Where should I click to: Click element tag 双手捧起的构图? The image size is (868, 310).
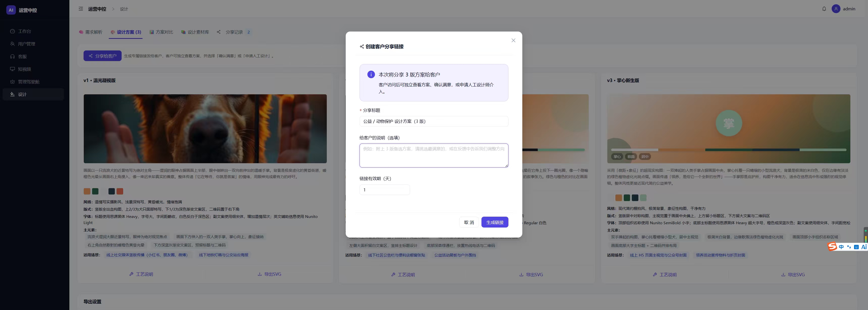click(655, 237)
